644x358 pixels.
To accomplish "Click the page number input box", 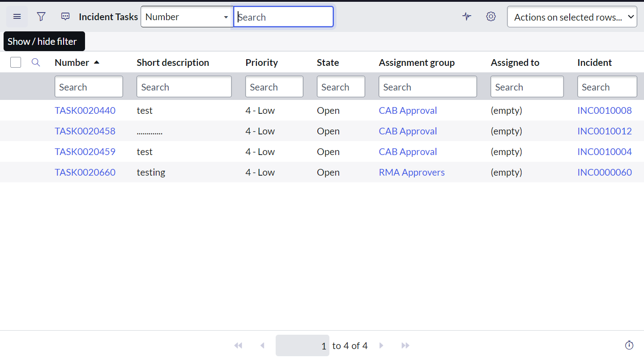I will pyautogui.click(x=302, y=345).
